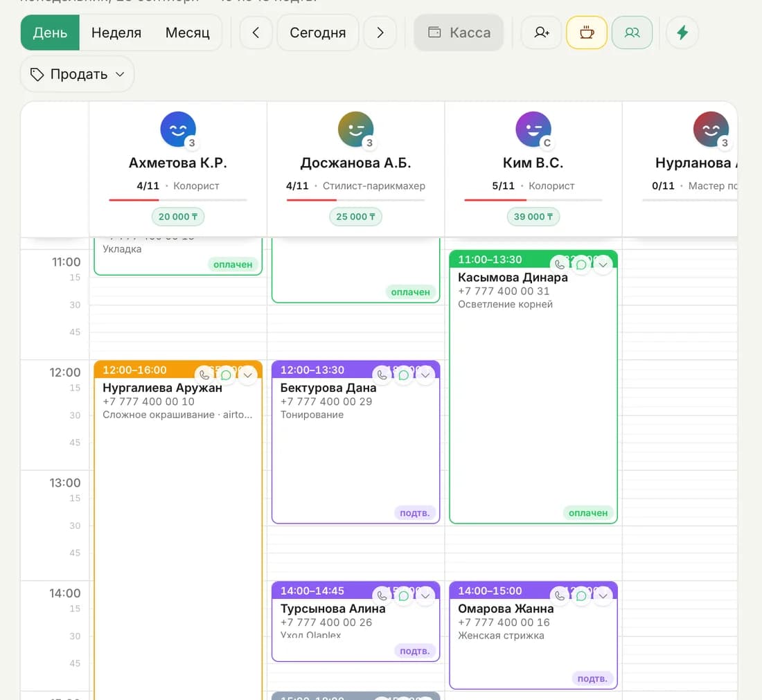
Task: Call Касымова Динара via phone icon
Action: click(x=560, y=264)
